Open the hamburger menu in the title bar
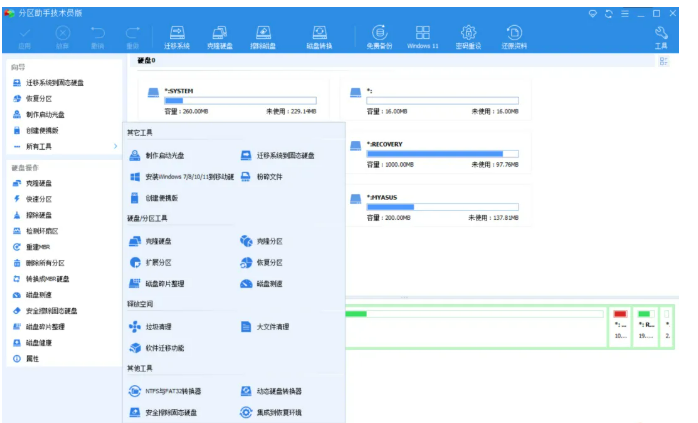The image size is (698, 423). [x=623, y=14]
